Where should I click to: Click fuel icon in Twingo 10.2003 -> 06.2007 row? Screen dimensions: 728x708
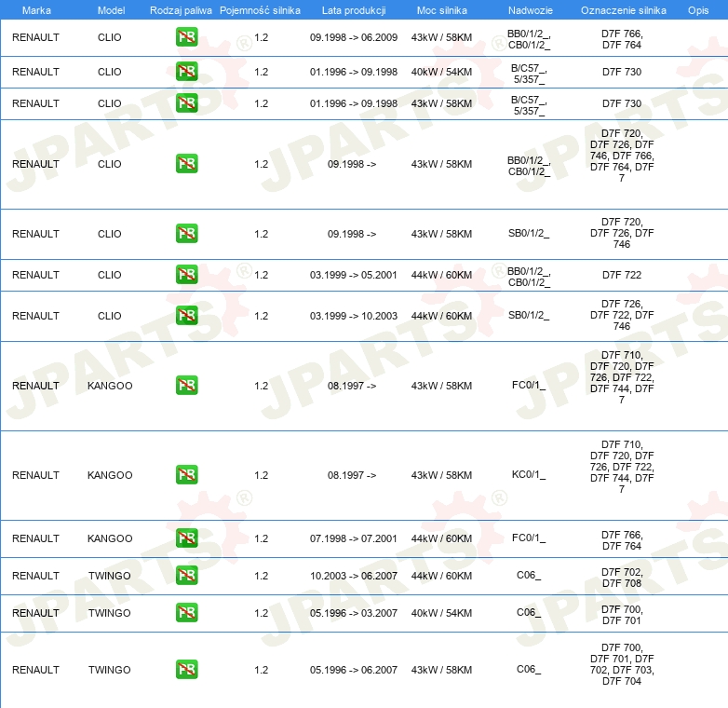coord(186,575)
